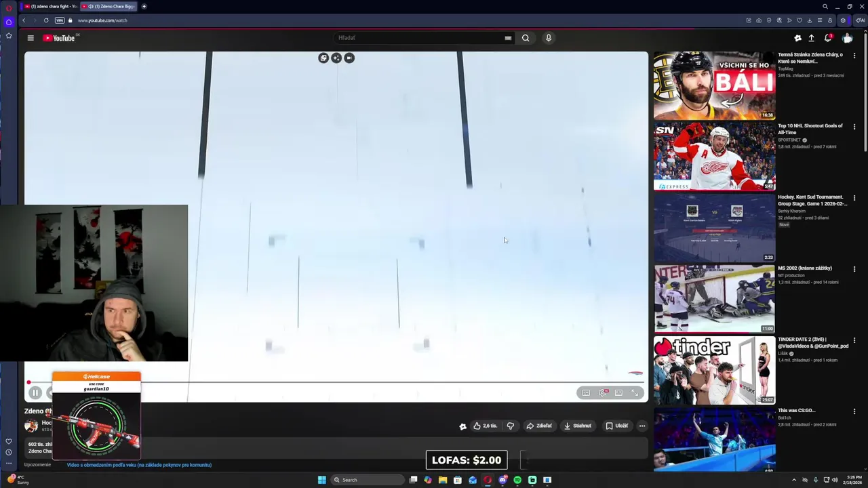Pause the video with the pause button
This screenshot has height=488, width=868.
(x=35, y=392)
